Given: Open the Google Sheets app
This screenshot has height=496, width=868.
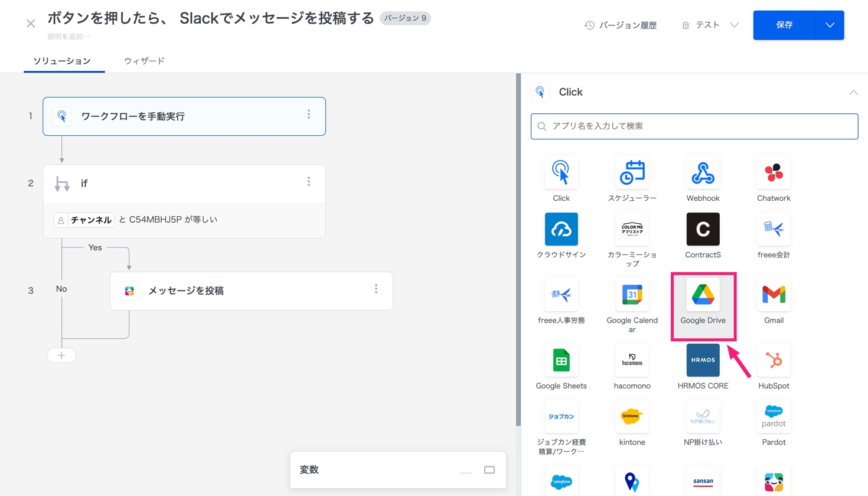Looking at the screenshot, I should pos(561,361).
